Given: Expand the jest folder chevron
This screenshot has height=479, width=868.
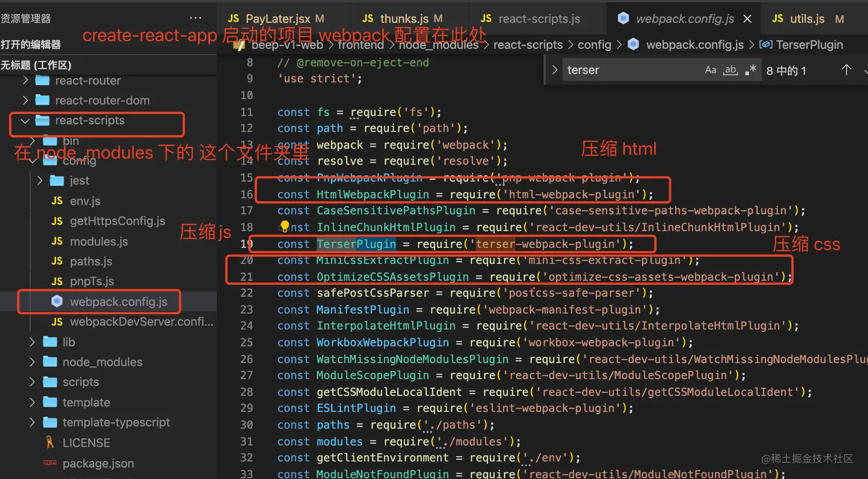Looking at the screenshot, I should click(40, 181).
